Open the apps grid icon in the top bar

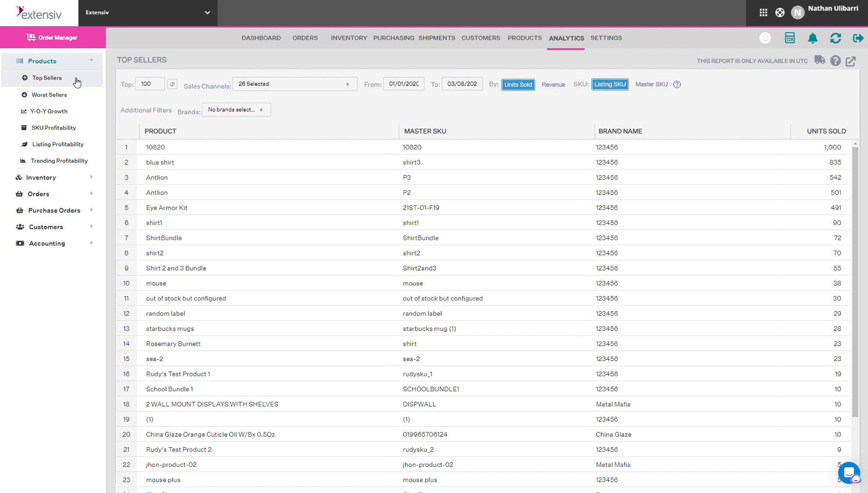coord(763,12)
